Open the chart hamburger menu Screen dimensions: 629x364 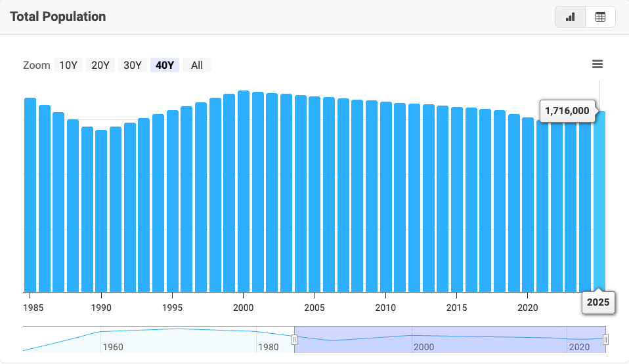[597, 64]
